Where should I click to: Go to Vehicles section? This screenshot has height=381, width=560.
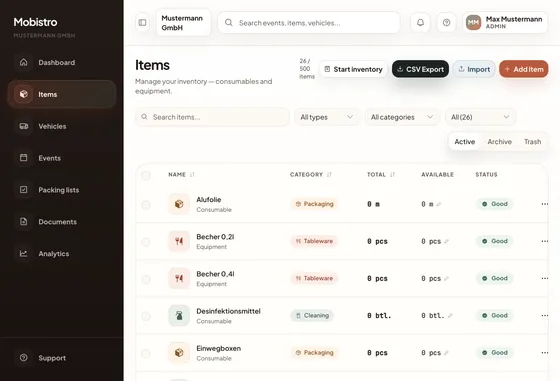pyautogui.click(x=61, y=126)
